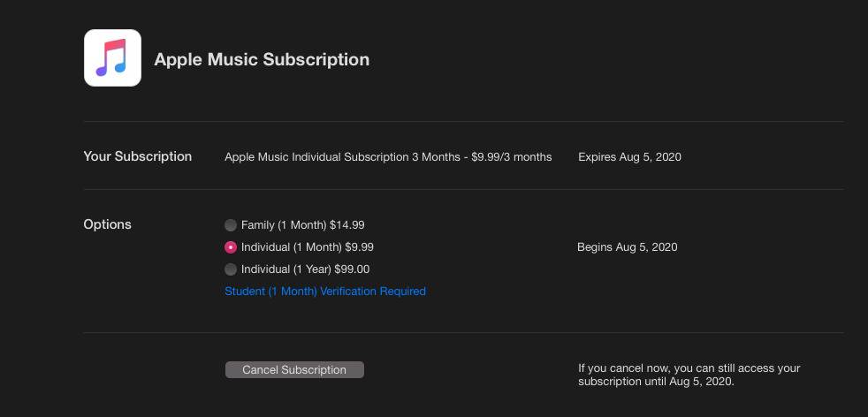Click the divider line above Cancel Subscription

pyautogui.click(x=463, y=333)
